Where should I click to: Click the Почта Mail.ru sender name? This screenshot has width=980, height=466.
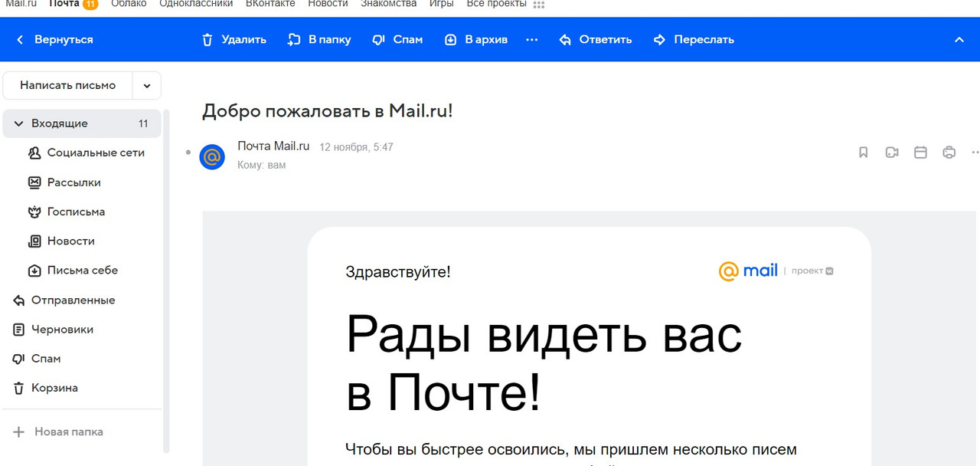click(273, 146)
